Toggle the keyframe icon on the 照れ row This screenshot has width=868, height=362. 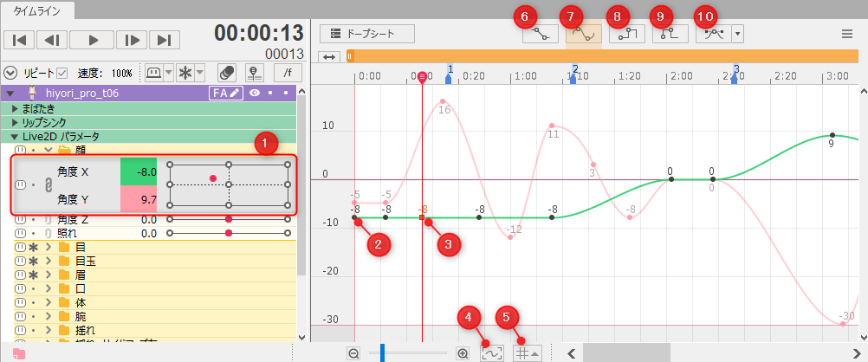click(x=21, y=234)
